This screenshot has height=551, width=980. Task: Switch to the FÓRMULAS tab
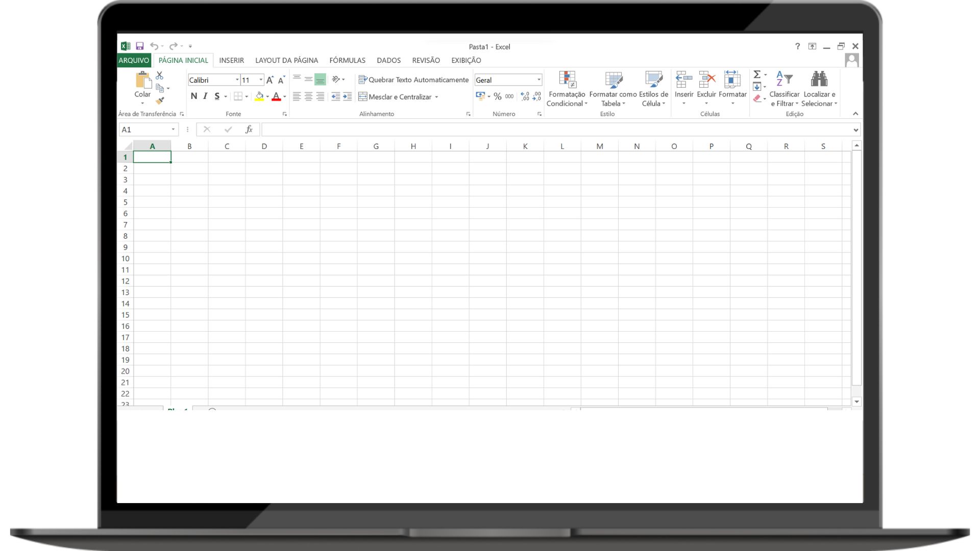tap(347, 60)
